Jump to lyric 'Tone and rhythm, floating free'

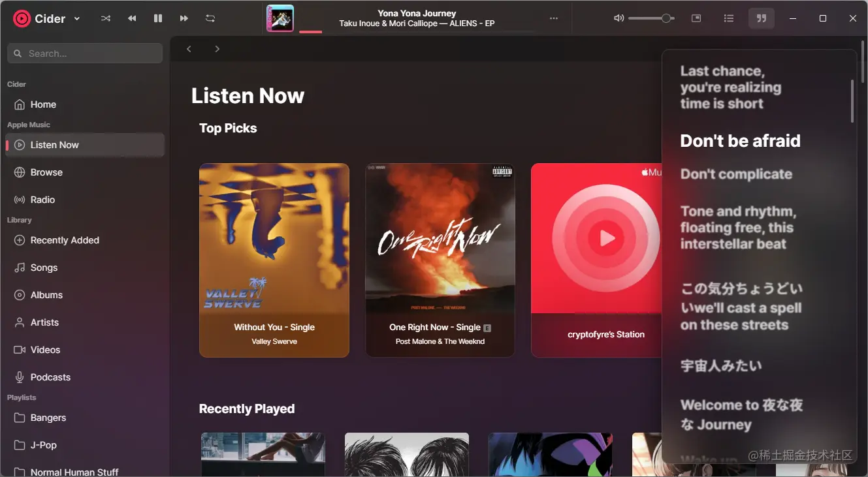[x=738, y=228]
